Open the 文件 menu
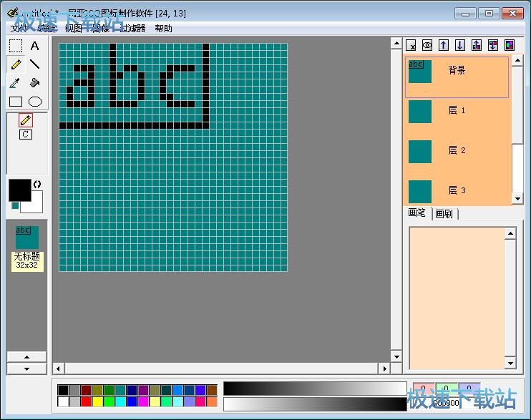This screenshot has height=420, width=531. pyautogui.click(x=19, y=29)
